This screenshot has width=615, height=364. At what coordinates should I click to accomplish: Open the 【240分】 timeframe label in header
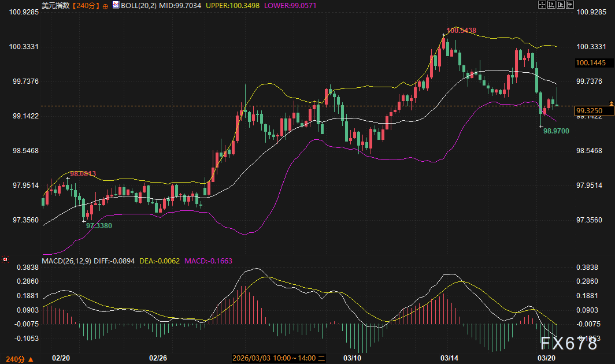(x=86, y=6)
